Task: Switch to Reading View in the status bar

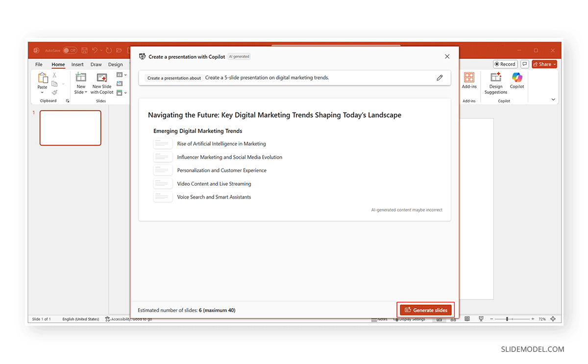Action: point(467,319)
